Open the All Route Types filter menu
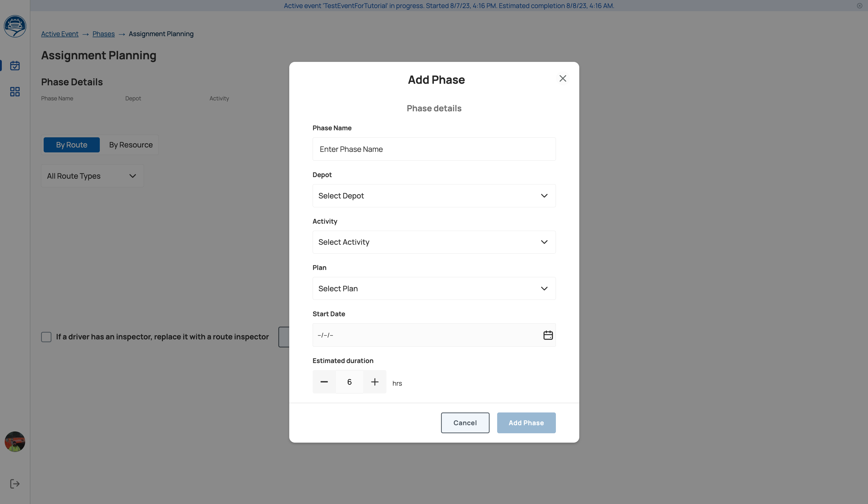868x504 pixels. (x=92, y=175)
